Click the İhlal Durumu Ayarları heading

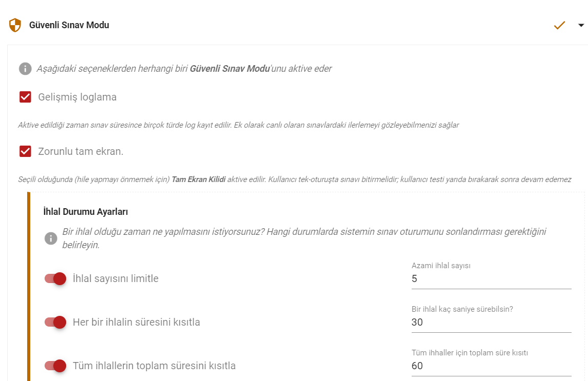click(x=86, y=211)
